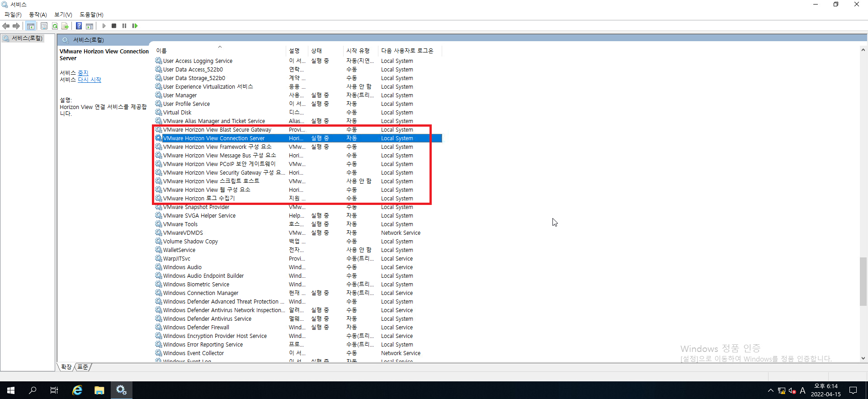Select the User Access Logging Service row
The height and width of the screenshot is (399, 868).
[x=298, y=61]
